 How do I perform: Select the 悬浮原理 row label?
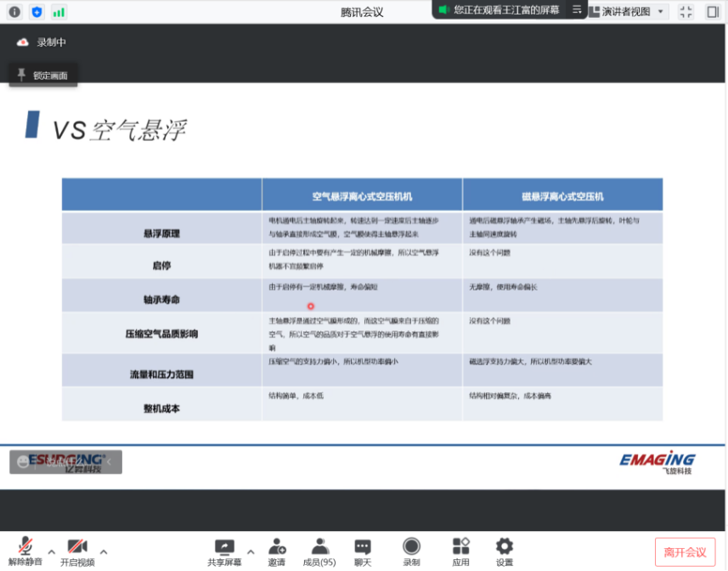coord(161,234)
